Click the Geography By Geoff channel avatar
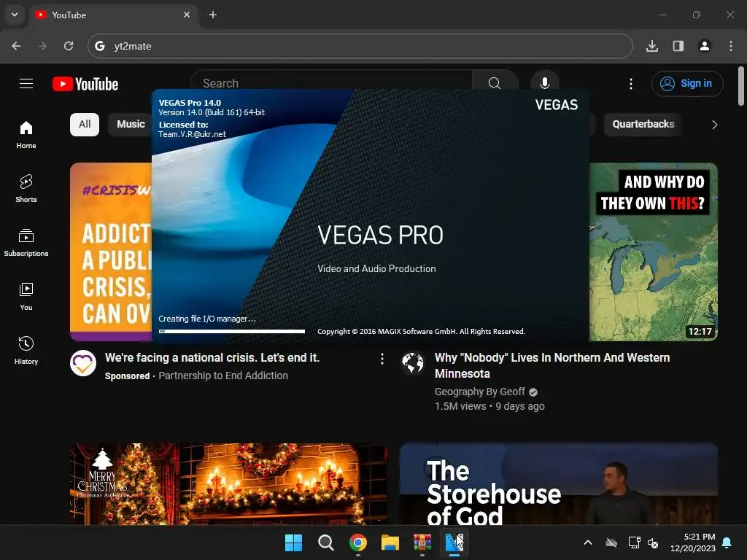The width and height of the screenshot is (747, 560). (x=413, y=363)
